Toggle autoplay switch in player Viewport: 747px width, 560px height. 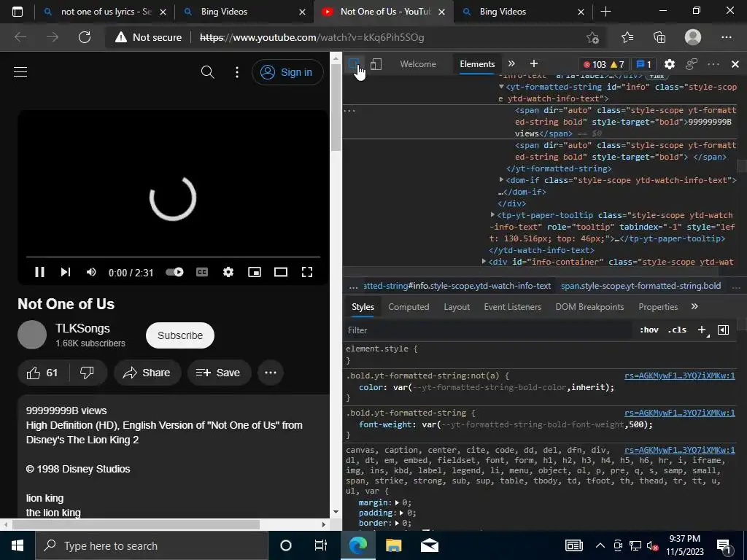174,272
